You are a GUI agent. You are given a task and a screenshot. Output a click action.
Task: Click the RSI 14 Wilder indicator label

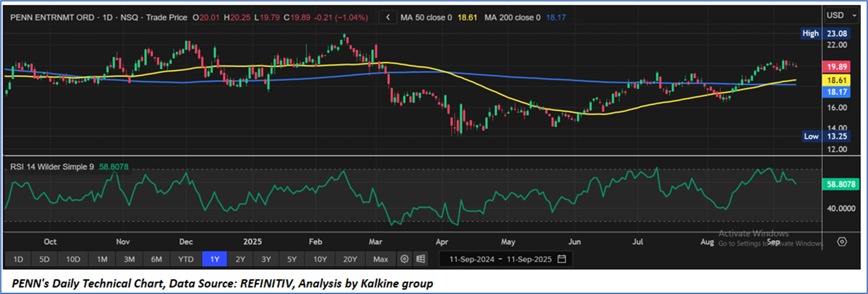pos(52,167)
